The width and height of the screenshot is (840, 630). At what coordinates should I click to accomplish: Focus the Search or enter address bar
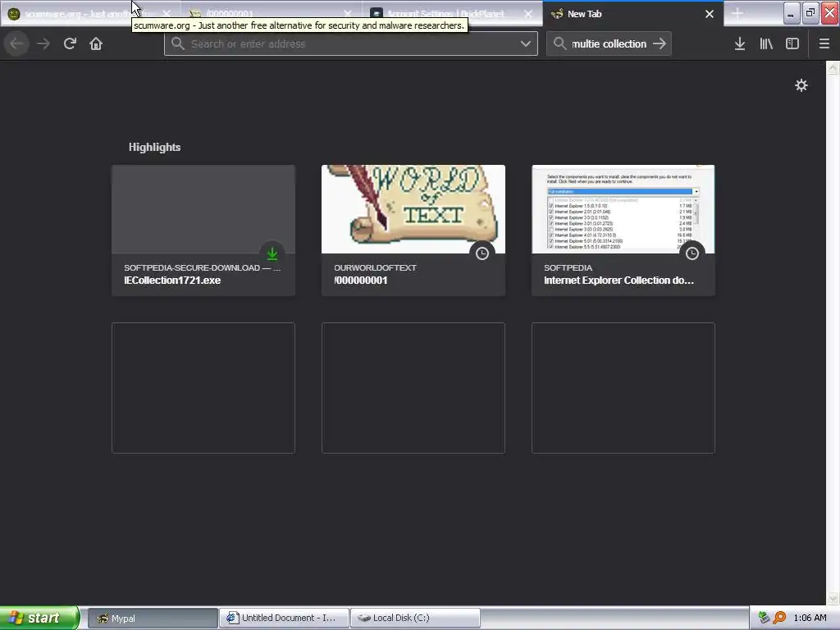(x=351, y=44)
